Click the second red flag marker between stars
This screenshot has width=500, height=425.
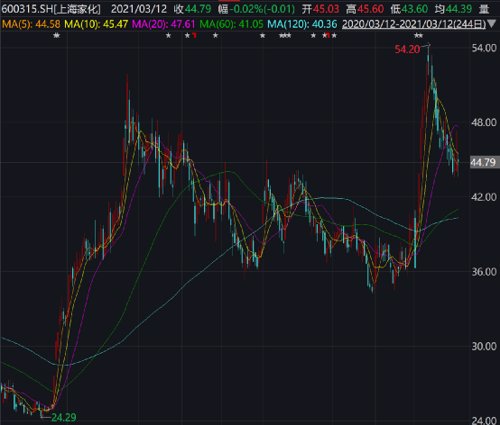328,35
